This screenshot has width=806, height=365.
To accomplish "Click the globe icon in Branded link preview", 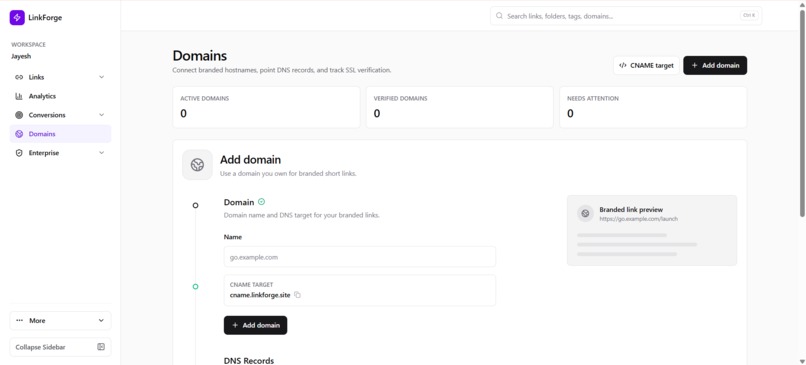I will (x=585, y=213).
